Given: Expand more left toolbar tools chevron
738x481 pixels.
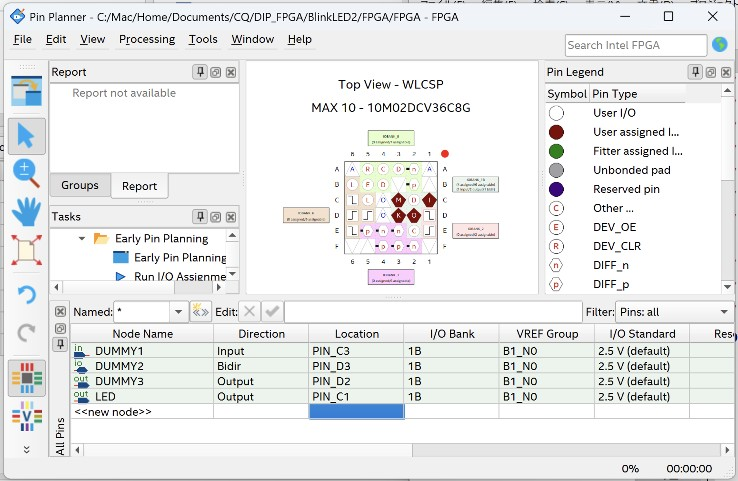Looking at the screenshot, I should coord(27,449).
